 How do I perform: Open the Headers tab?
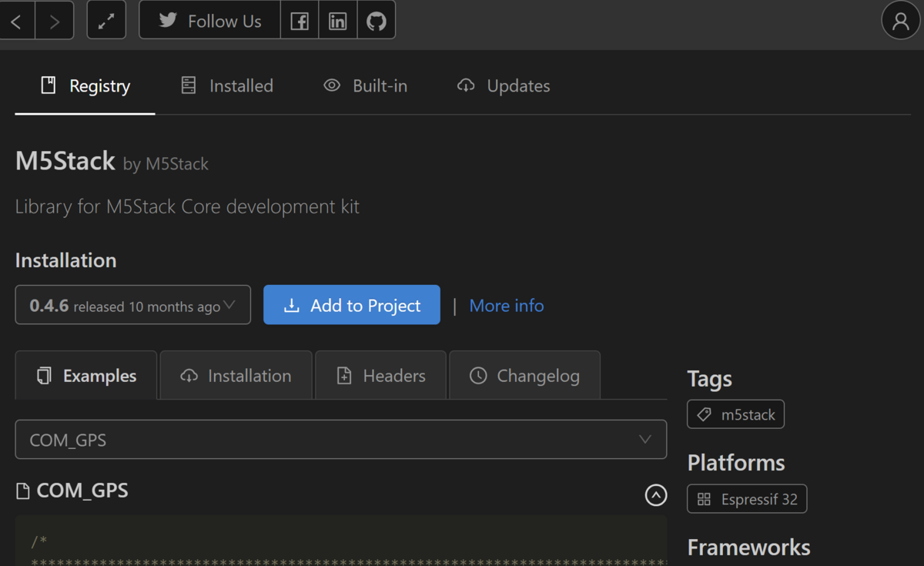(380, 375)
